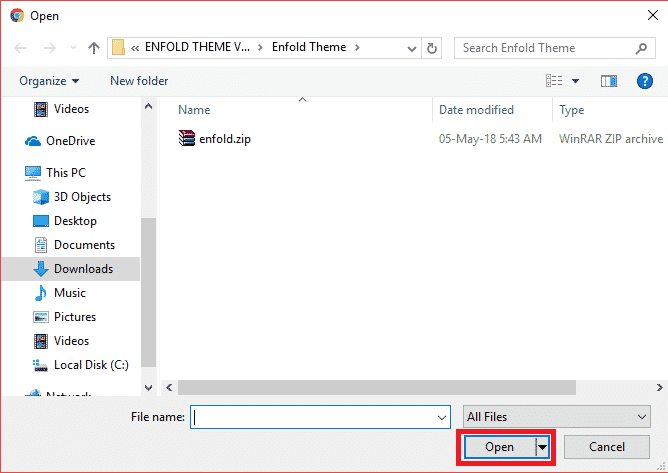Click the This PC monitor icon
This screenshot has height=473, width=668.
pyautogui.click(x=33, y=173)
